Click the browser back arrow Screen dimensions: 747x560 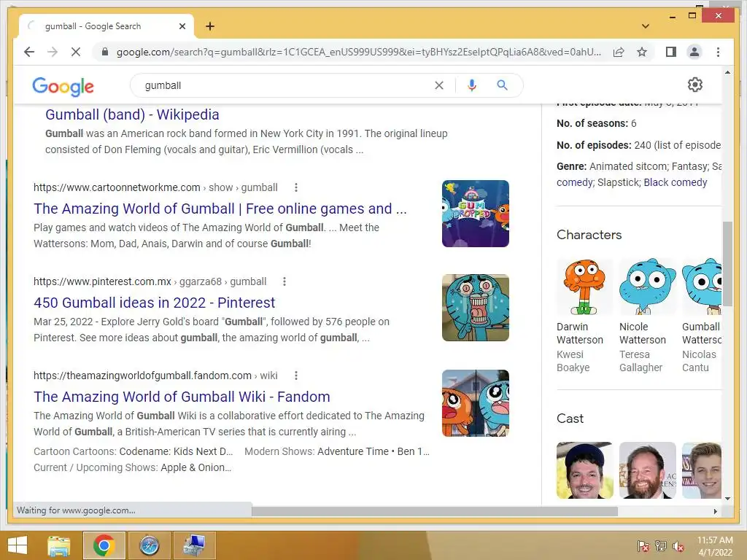[x=29, y=52]
